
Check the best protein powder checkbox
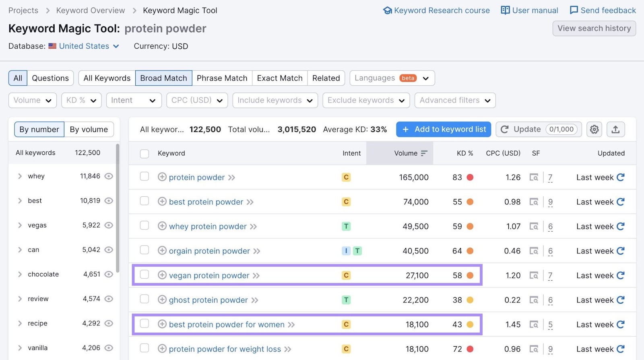(x=144, y=201)
